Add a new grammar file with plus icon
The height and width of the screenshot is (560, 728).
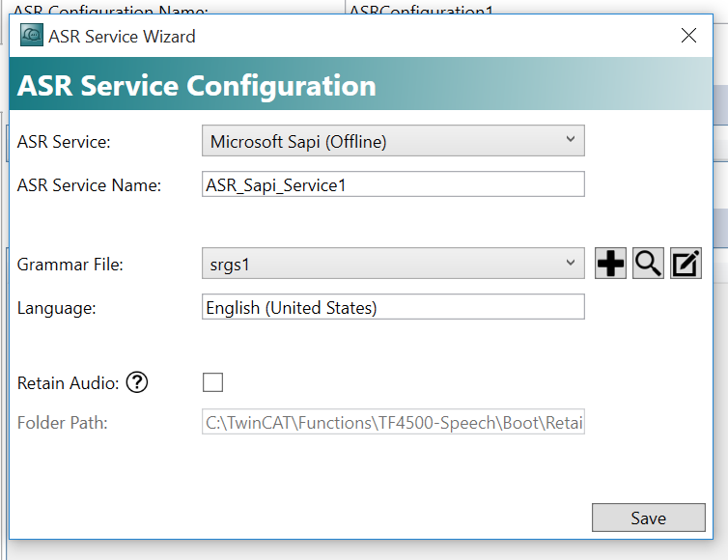(610, 264)
